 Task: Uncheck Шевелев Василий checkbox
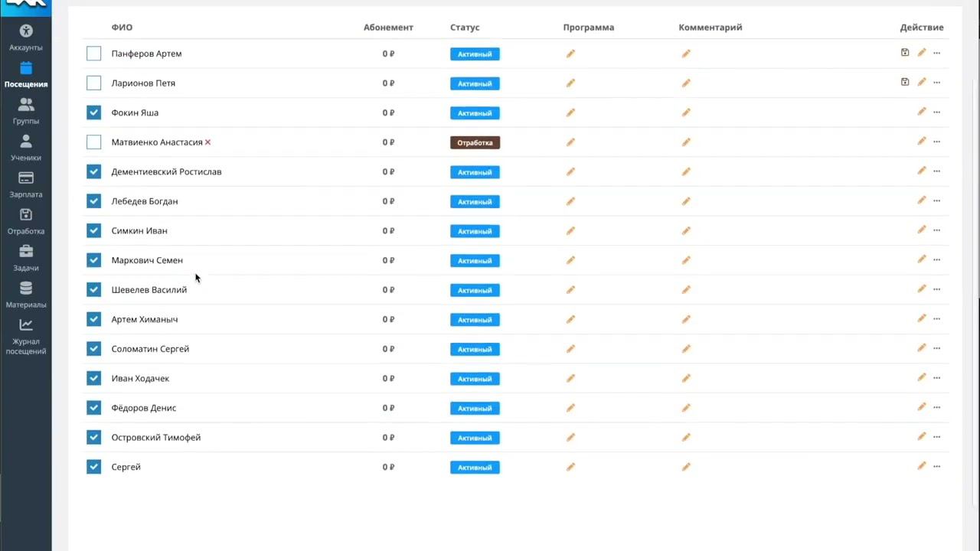pyautogui.click(x=93, y=289)
